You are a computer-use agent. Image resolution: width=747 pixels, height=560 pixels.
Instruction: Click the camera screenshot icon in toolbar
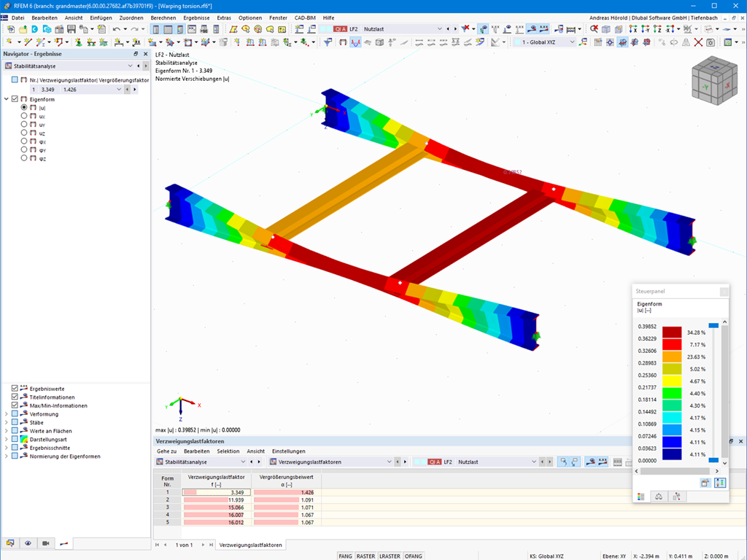(710, 42)
